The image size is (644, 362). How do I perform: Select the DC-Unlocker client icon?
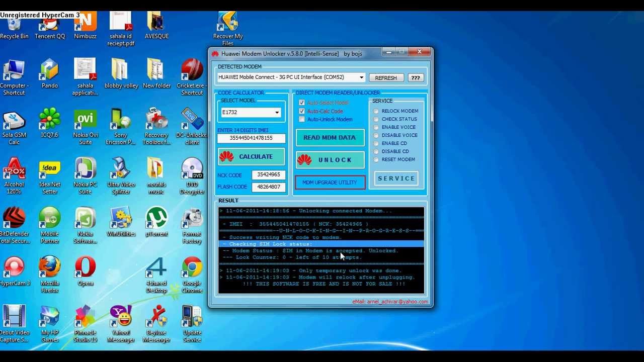[x=192, y=126]
